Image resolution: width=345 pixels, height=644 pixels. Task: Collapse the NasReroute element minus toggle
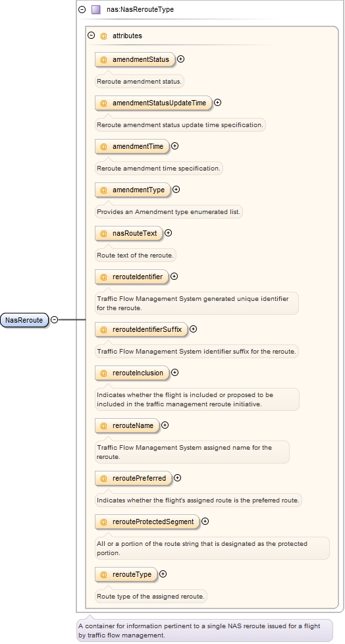[54, 319]
